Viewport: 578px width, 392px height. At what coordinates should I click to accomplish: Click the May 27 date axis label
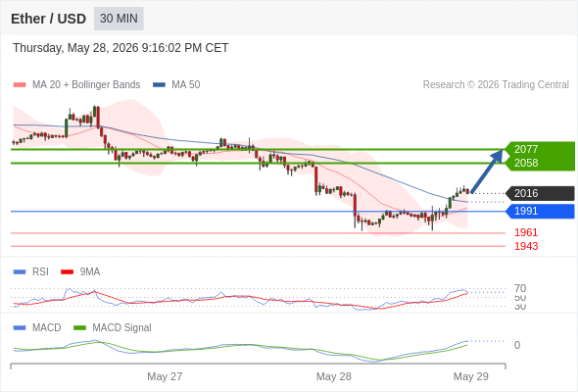click(165, 376)
